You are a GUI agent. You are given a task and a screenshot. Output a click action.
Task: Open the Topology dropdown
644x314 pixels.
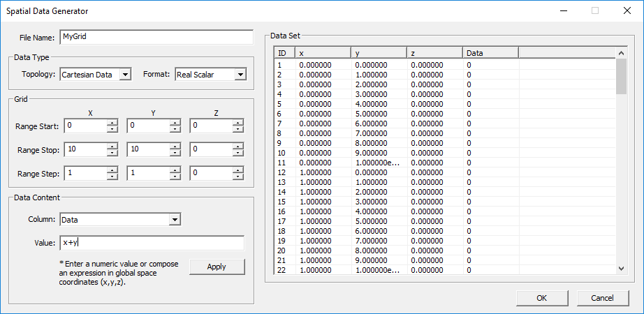click(x=125, y=75)
